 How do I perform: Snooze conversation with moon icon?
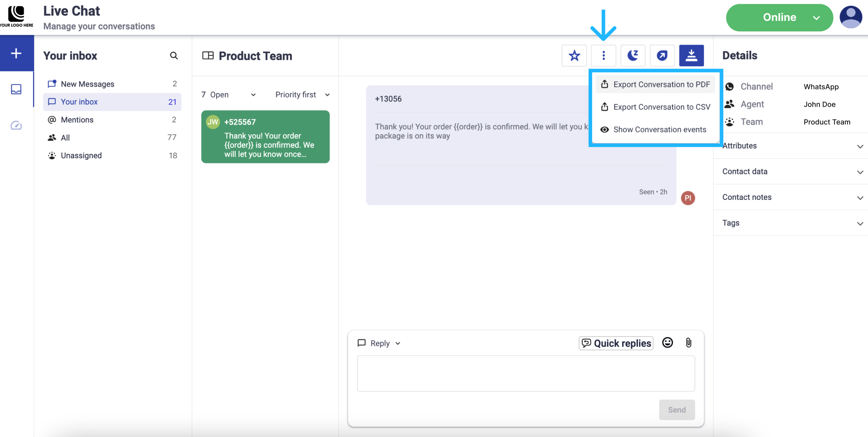tap(633, 55)
